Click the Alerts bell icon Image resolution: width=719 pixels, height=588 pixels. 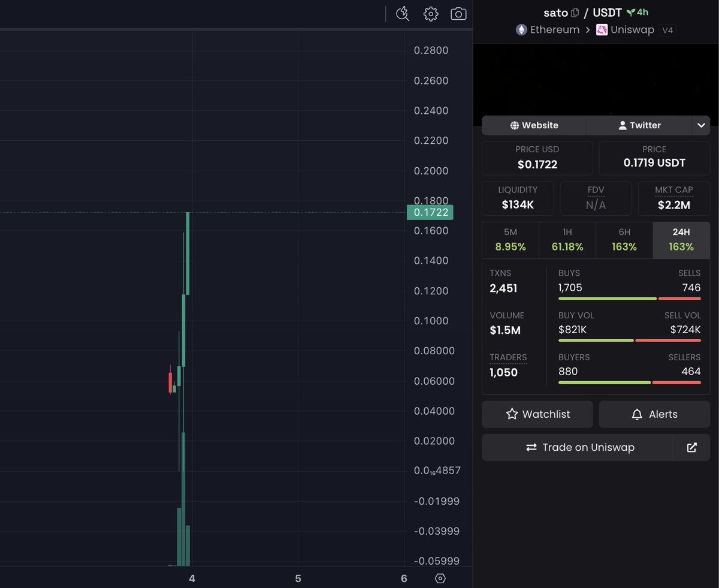tap(638, 414)
